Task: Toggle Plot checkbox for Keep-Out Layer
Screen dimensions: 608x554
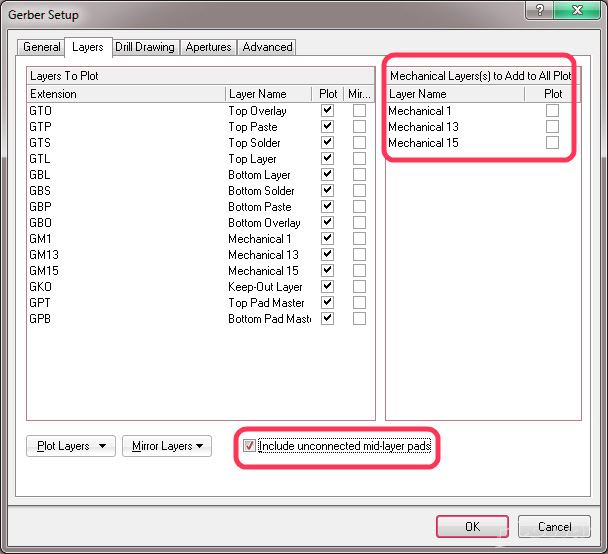Action: tap(327, 287)
